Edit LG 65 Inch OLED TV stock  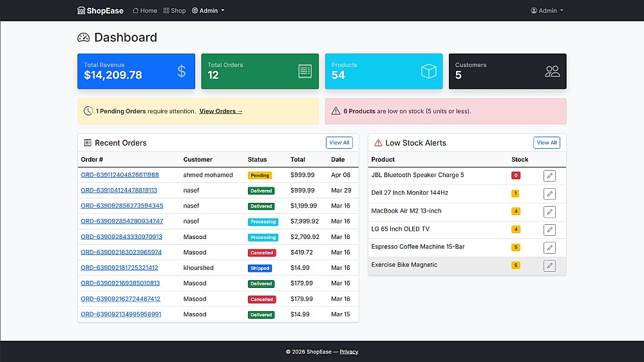549,230
